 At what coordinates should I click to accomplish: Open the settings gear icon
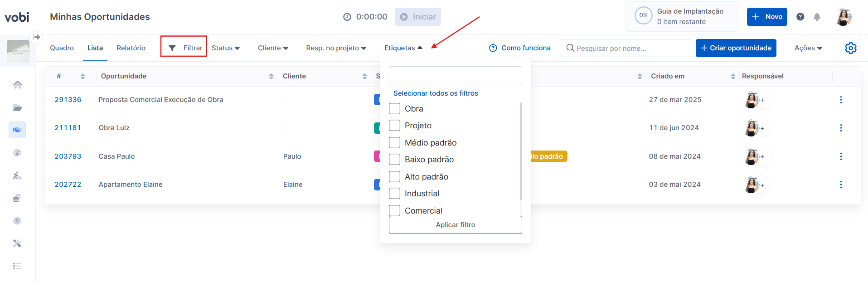pyautogui.click(x=851, y=48)
